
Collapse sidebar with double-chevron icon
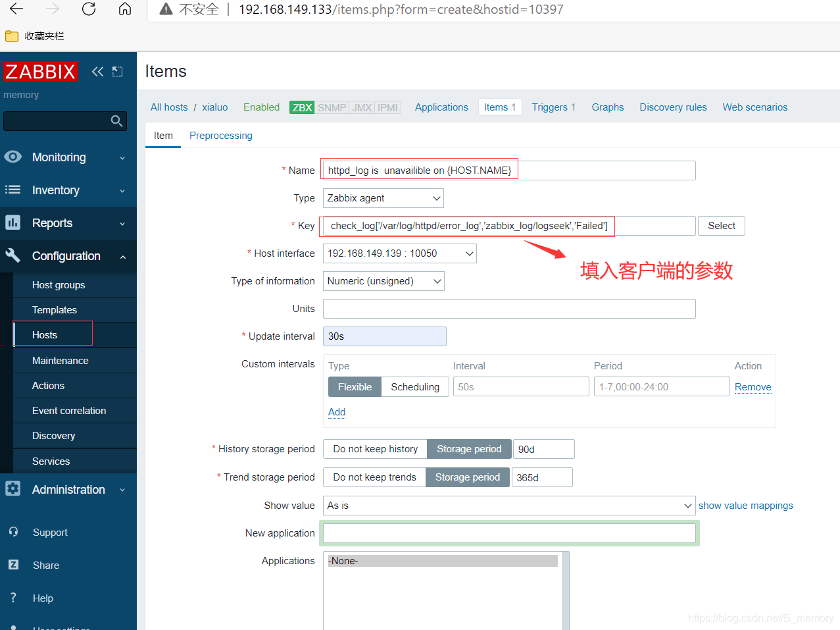pyautogui.click(x=97, y=71)
